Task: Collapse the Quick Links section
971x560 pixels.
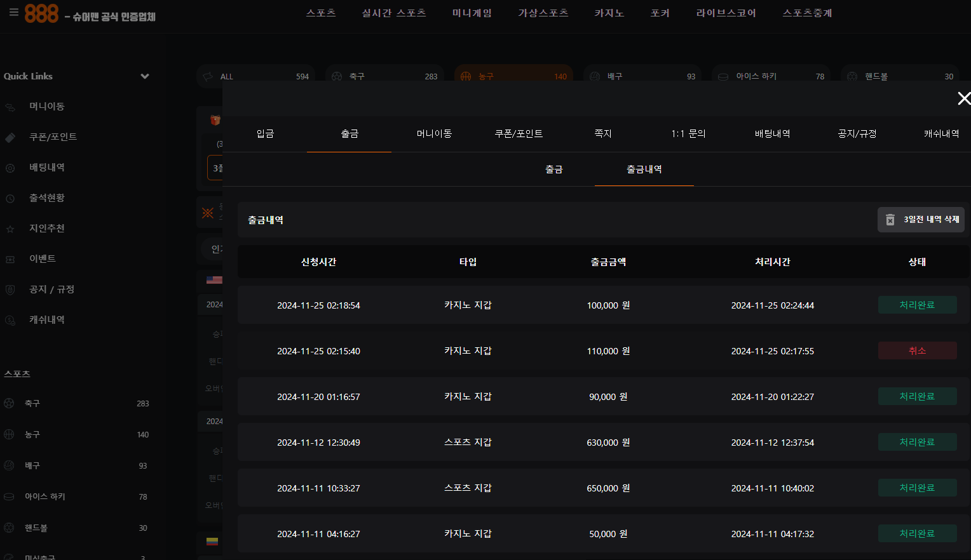Action: [145, 76]
